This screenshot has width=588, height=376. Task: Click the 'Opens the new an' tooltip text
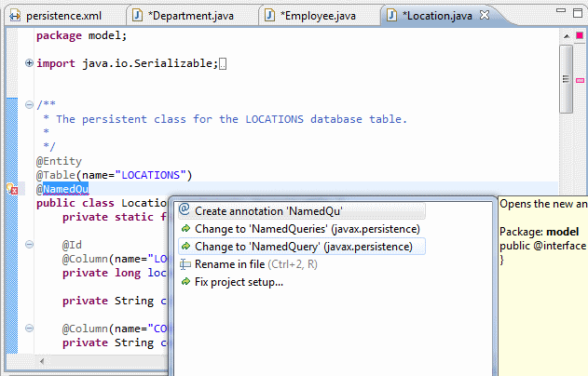(x=543, y=204)
